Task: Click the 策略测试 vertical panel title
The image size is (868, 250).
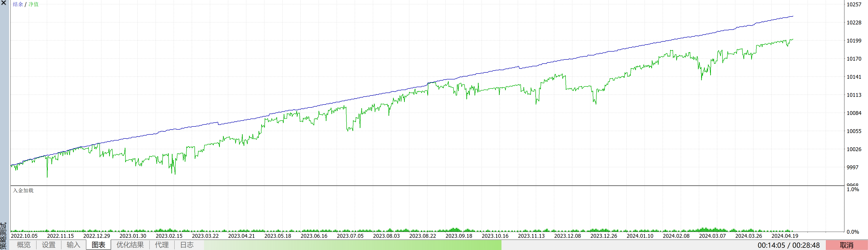Action: pyautogui.click(x=3, y=236)
